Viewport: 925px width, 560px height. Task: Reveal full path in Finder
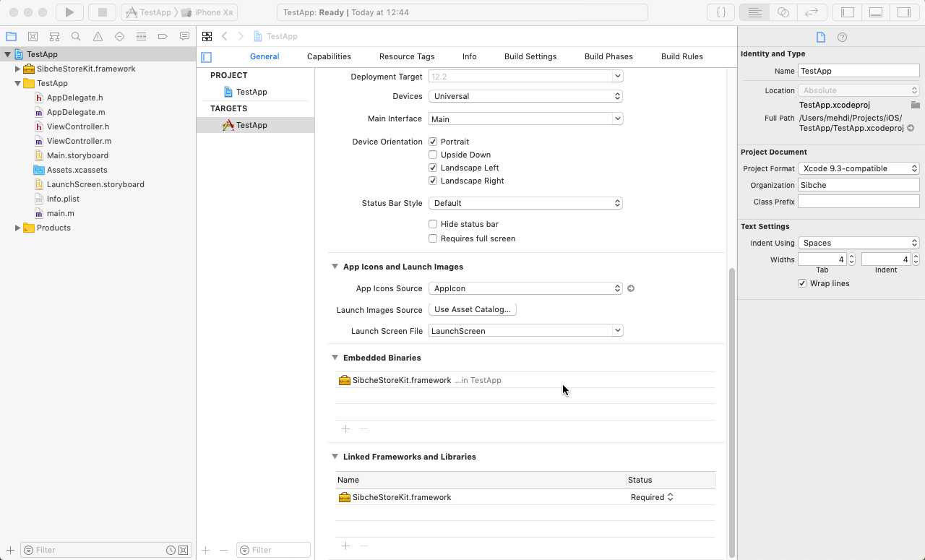pos(911,128)
